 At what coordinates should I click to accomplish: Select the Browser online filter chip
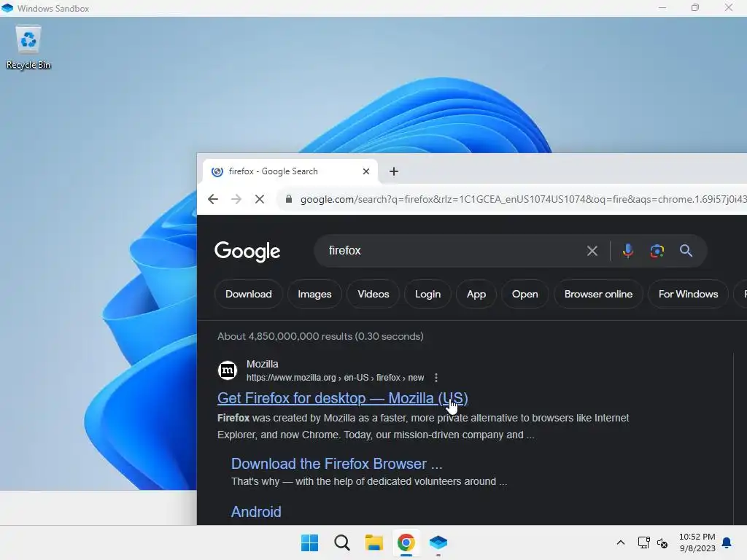point(598,295)
